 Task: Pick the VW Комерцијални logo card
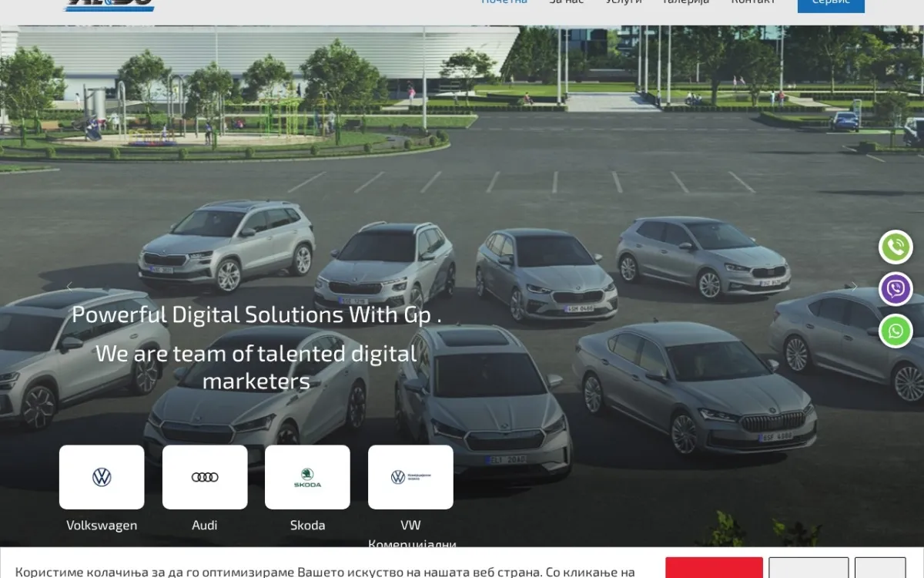(410, 477)
